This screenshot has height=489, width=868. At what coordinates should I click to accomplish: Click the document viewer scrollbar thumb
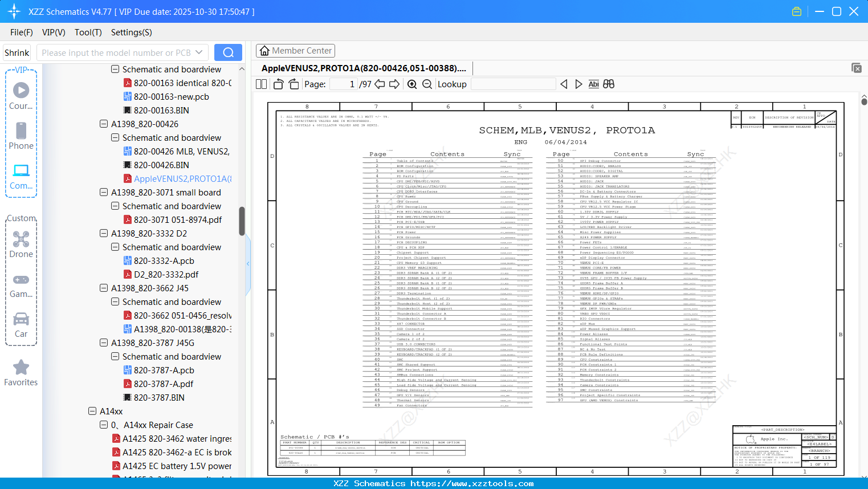click(864, 102)
